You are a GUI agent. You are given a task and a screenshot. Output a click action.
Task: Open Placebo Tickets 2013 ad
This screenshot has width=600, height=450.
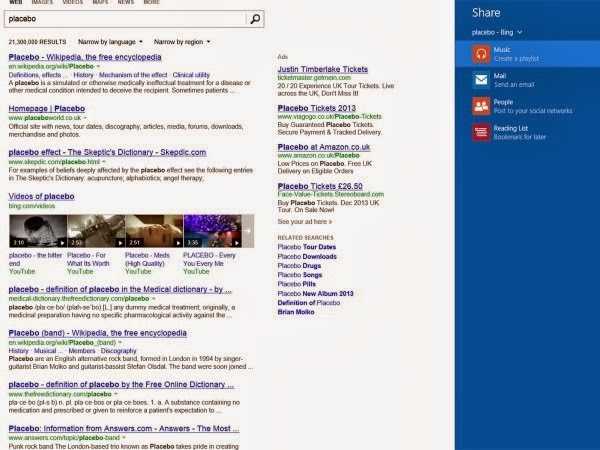click(316, 108)
